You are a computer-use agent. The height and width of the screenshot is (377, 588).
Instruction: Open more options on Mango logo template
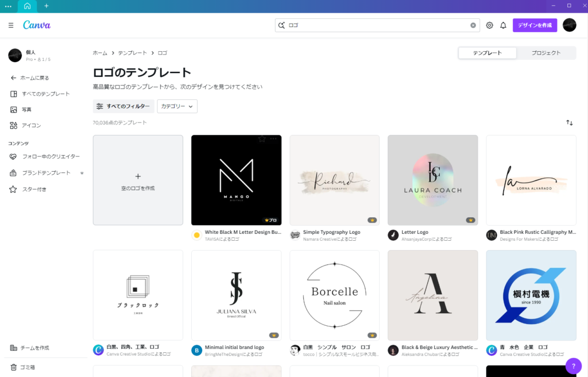pos(273,139)
